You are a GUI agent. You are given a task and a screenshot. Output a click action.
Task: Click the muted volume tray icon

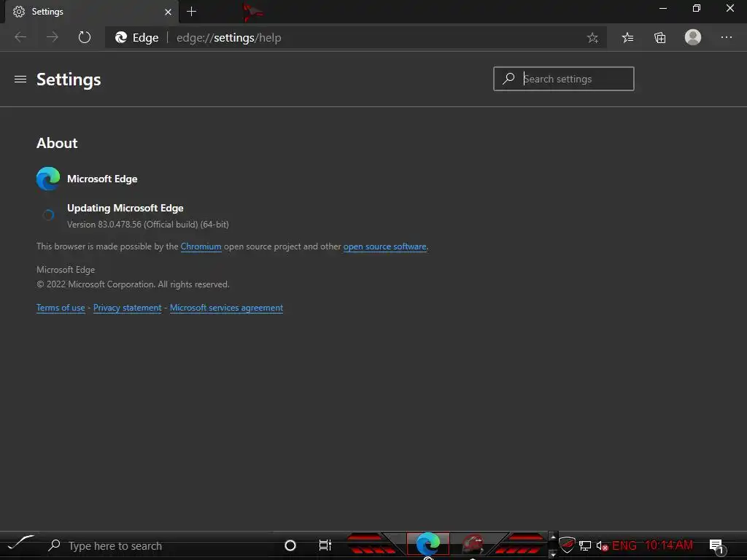(x=602, y=545)
